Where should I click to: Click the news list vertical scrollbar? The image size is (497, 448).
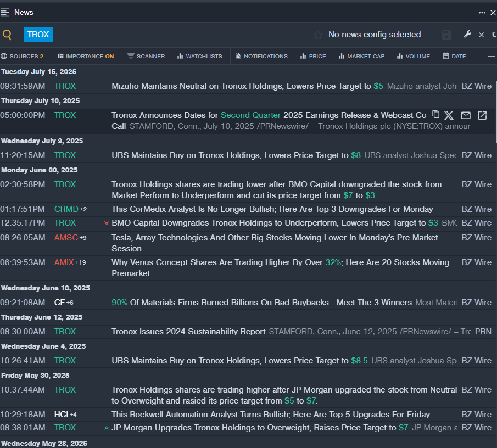(x=495, y=111)
